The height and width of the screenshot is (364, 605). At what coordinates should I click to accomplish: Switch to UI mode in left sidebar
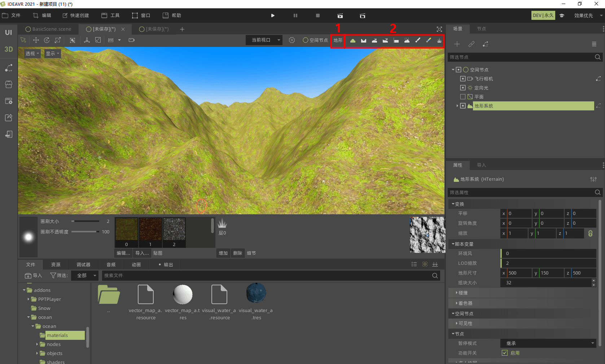coord(9,32)
